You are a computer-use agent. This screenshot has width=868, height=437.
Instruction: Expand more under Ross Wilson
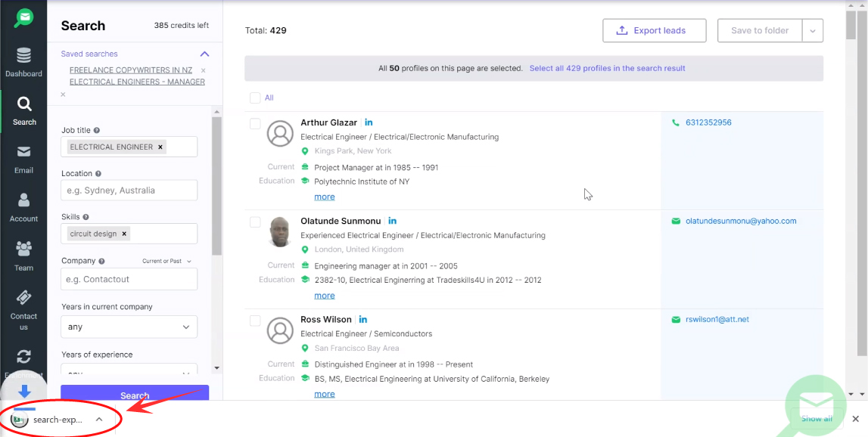click(x=325, y=394)
